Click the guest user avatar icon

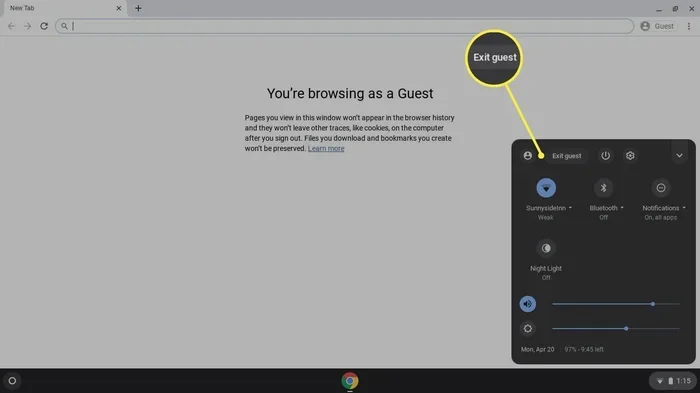[x=528, y=155]
